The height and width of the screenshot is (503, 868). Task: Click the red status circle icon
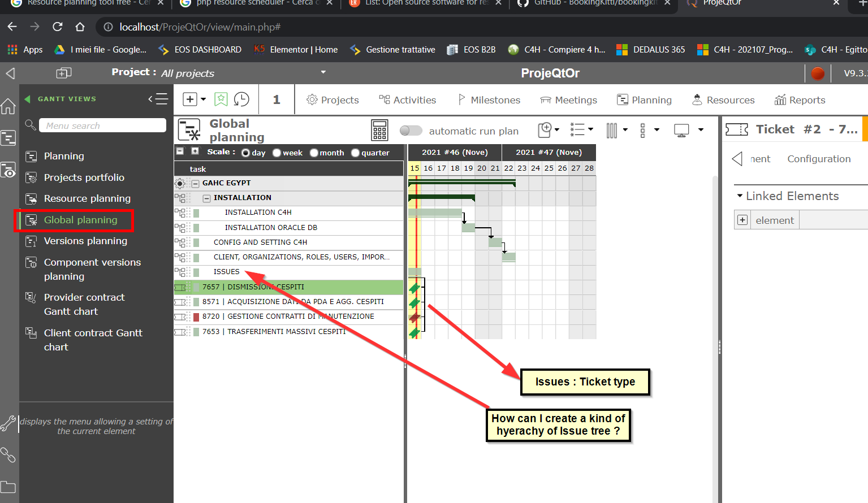click(x=817, y=73)
